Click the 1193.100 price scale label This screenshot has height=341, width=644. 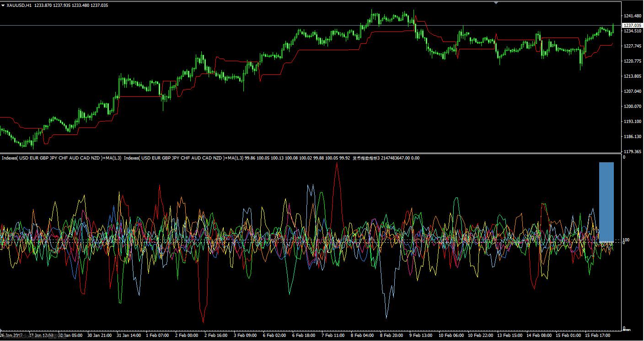[x=632, y=122]
